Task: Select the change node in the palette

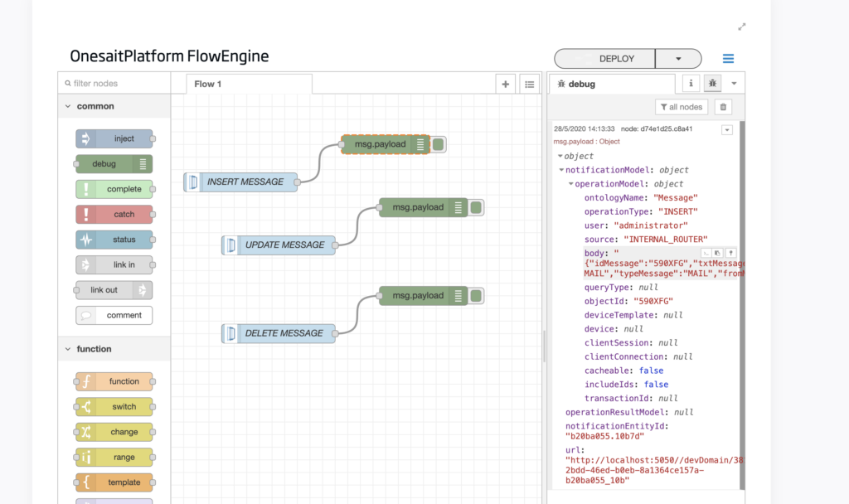Action: [114, 432]
